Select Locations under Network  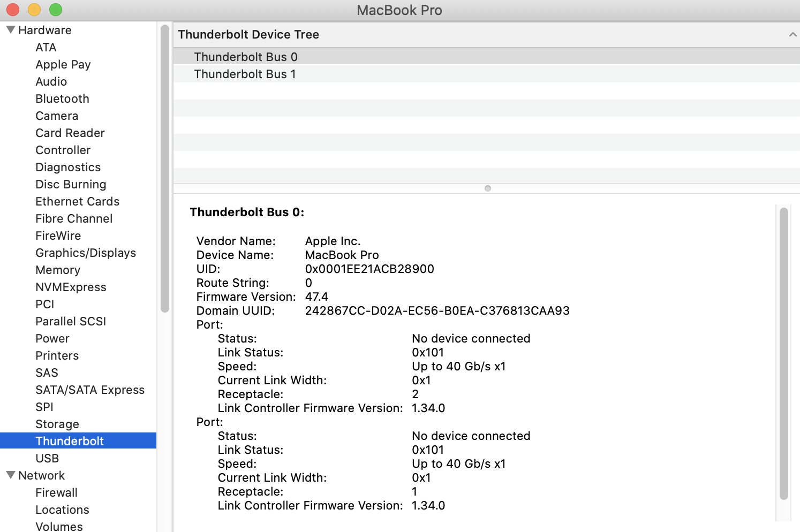click(x=63, y=510)
